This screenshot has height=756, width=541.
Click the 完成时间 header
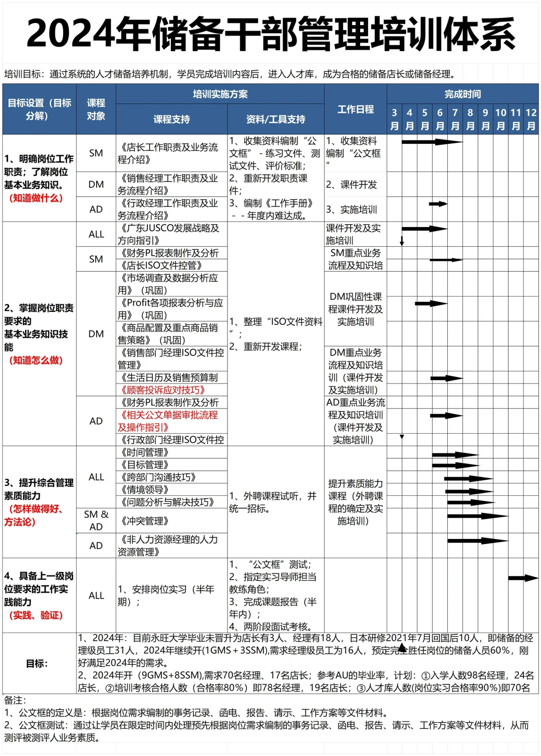coord(463,94)
